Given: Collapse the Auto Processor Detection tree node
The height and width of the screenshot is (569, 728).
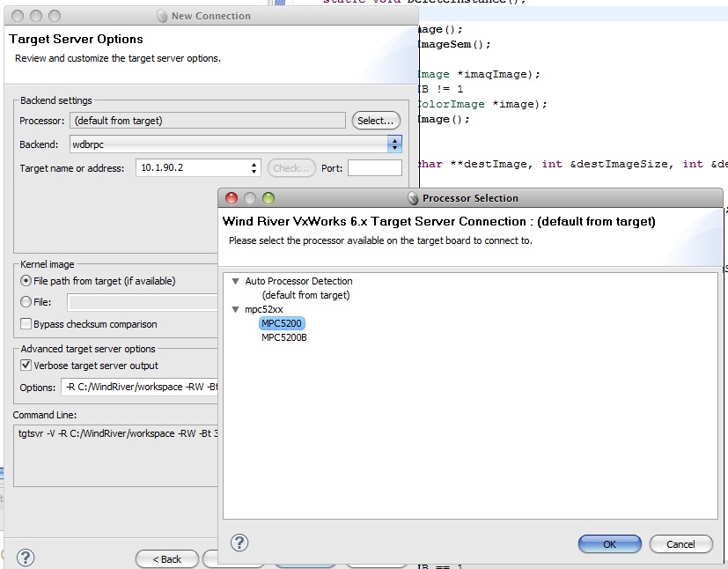Looking at the screenshot, I should 235,281.
